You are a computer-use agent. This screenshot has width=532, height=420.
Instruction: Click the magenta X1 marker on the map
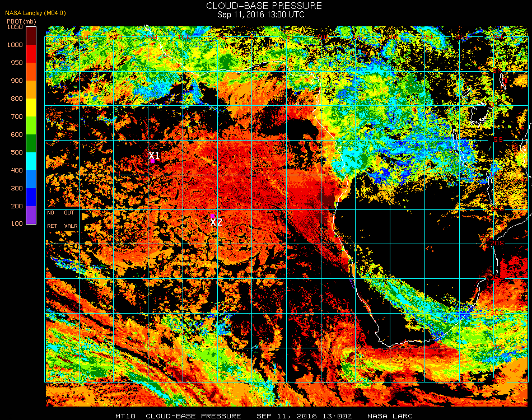tap(153, 161)
